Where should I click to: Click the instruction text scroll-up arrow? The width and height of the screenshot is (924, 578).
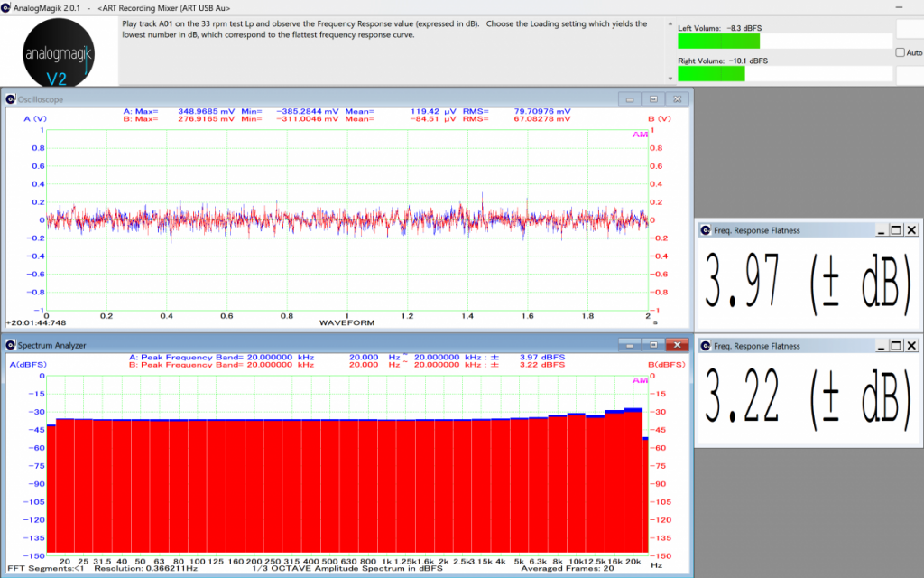(x=670, y=24)
